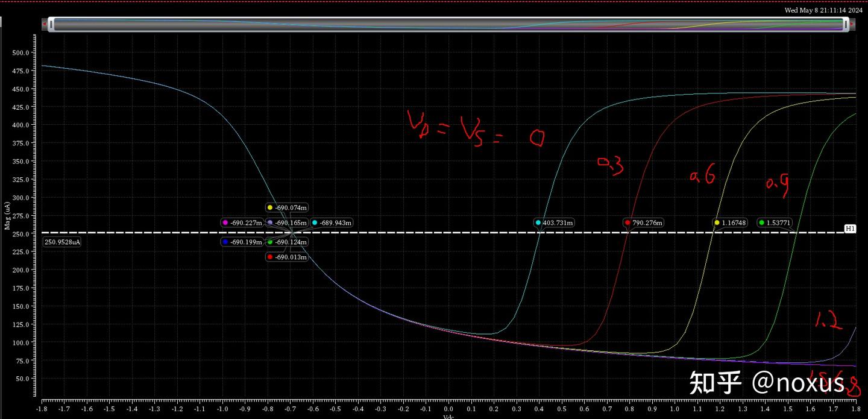
Task: Click the red dot of -690.013m marker
Action: (x=270, y=257)
